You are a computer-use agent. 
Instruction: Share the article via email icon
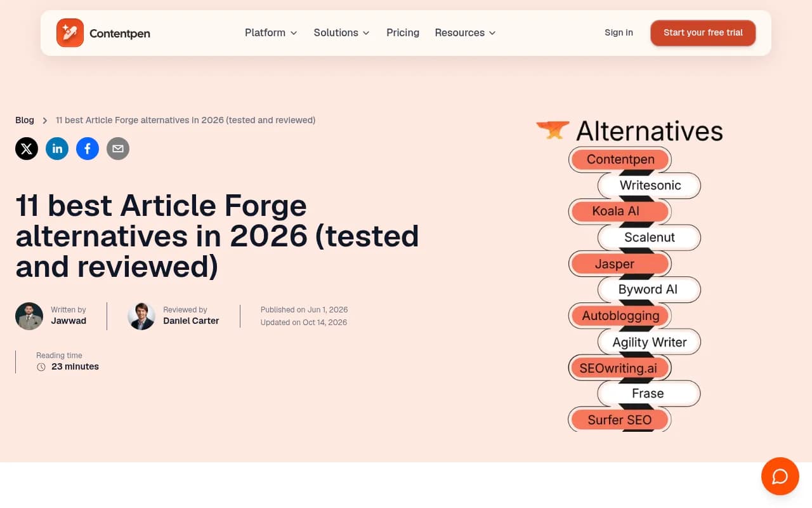pyautogui.click(x=118, y=149)
